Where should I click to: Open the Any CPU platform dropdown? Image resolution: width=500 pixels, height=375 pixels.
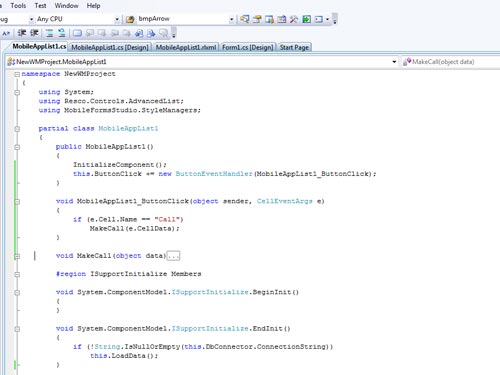point(117,20)
